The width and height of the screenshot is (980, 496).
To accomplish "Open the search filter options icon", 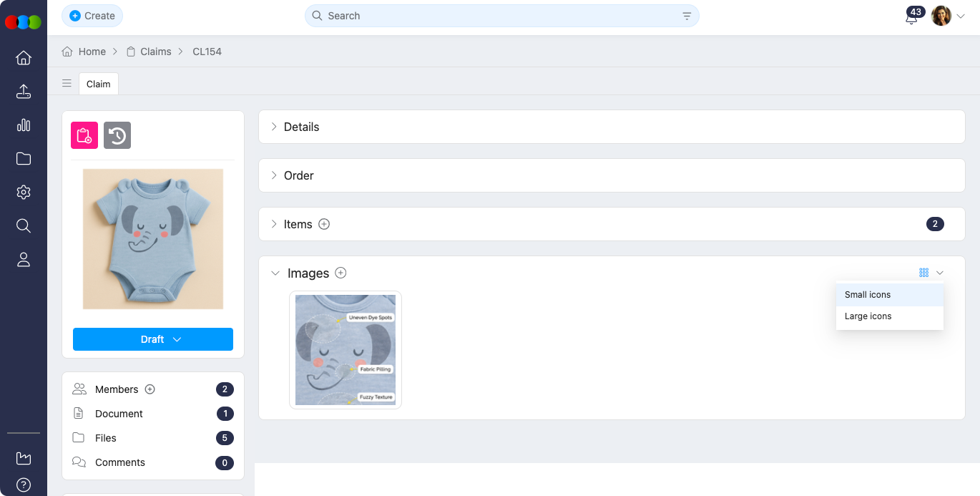I will point(687,16).
